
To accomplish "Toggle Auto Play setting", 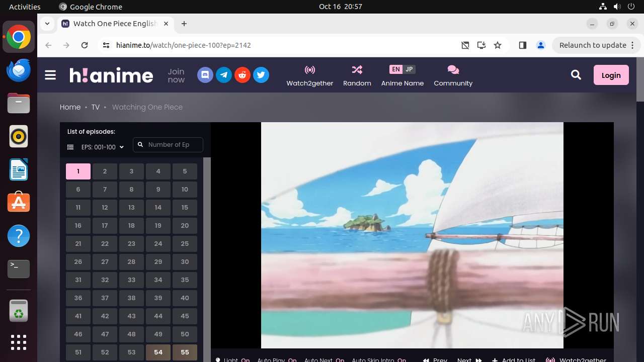I will [x=277, y=359].
